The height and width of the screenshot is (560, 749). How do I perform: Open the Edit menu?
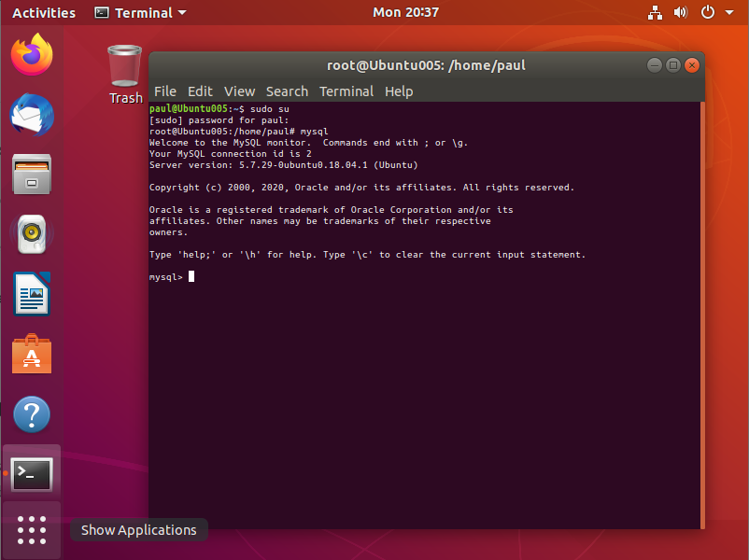point(200,91)
